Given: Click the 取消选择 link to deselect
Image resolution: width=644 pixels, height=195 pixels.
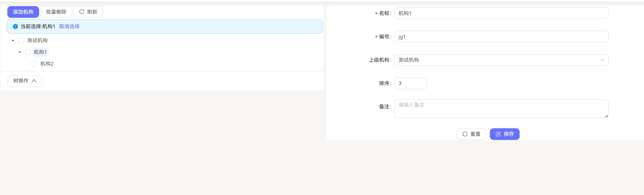Looking at the screenshot, I should (x=69, y=26).
